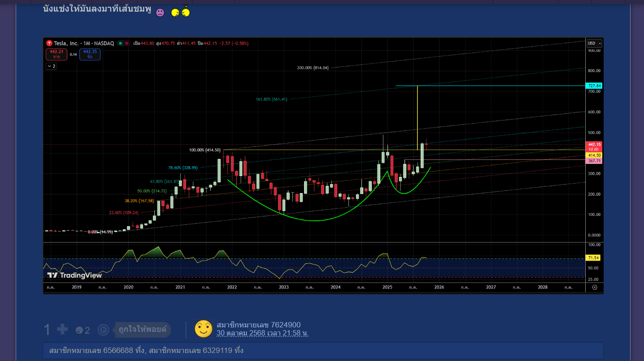644x361 pixels.
Task: Click the '161.80% (661.41)' Fibonacci level label
Action: click(x=272, y=99)
